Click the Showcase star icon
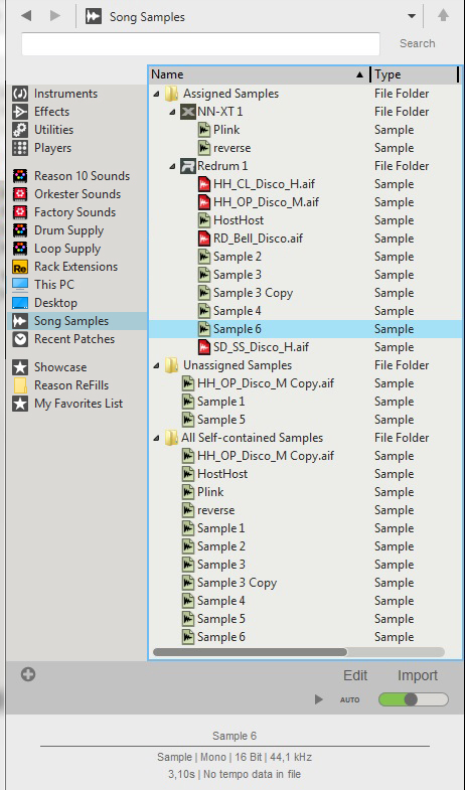The image size is (465, 790). point(20,367)
